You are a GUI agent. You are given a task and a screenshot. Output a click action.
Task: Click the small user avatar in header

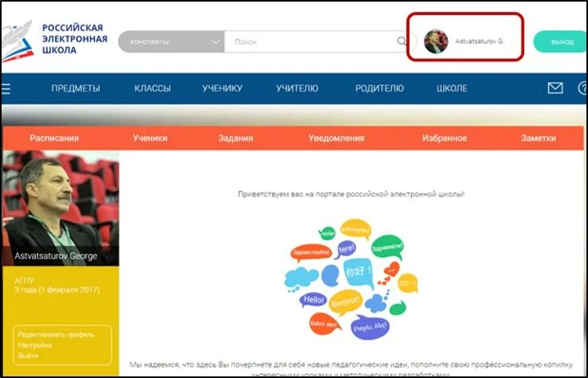point(436,41)
